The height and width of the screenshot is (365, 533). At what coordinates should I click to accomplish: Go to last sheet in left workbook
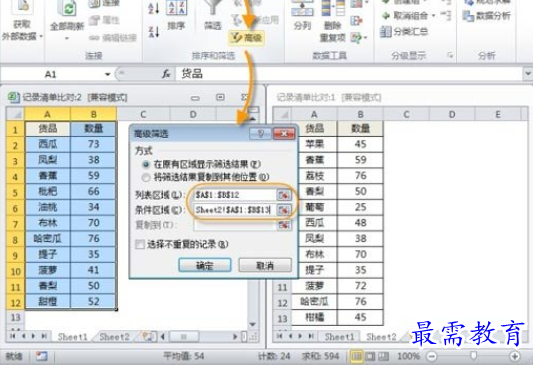tap(44, 336)
